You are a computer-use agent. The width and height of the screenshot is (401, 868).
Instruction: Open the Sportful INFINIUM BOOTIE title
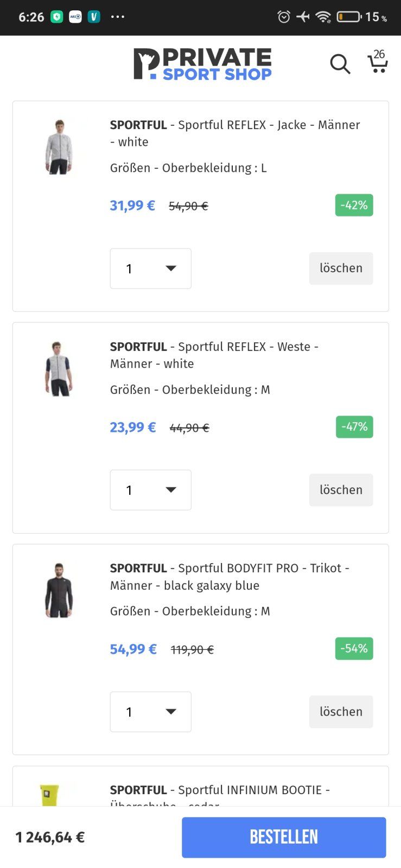point(220,790)
